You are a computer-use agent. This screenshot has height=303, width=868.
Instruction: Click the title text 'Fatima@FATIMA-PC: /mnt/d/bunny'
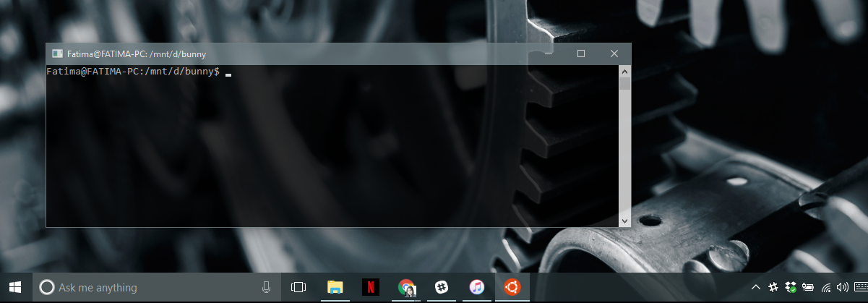(137, 54)
